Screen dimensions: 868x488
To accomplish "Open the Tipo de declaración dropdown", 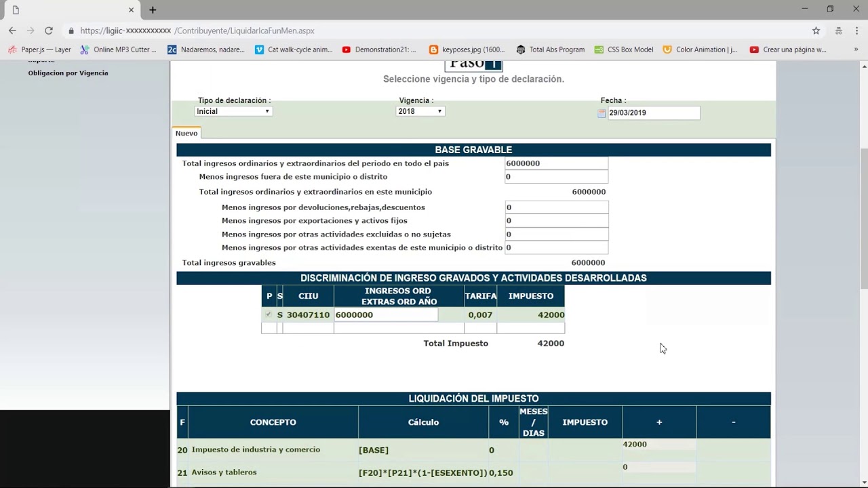I will (x=233, y=111).
